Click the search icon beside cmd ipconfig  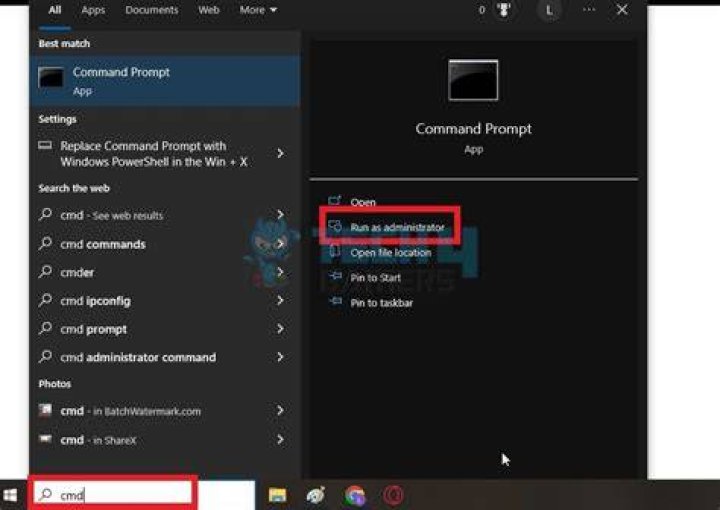tap(45, 300)
